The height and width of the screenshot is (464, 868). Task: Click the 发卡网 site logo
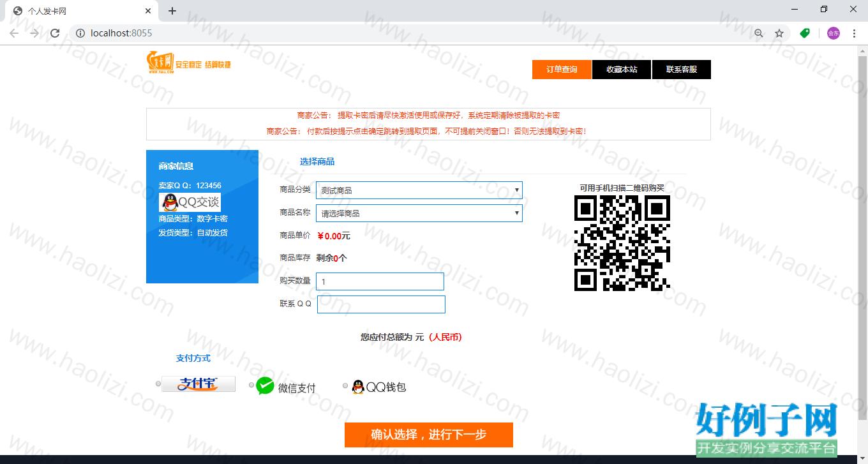coord(189,63)
